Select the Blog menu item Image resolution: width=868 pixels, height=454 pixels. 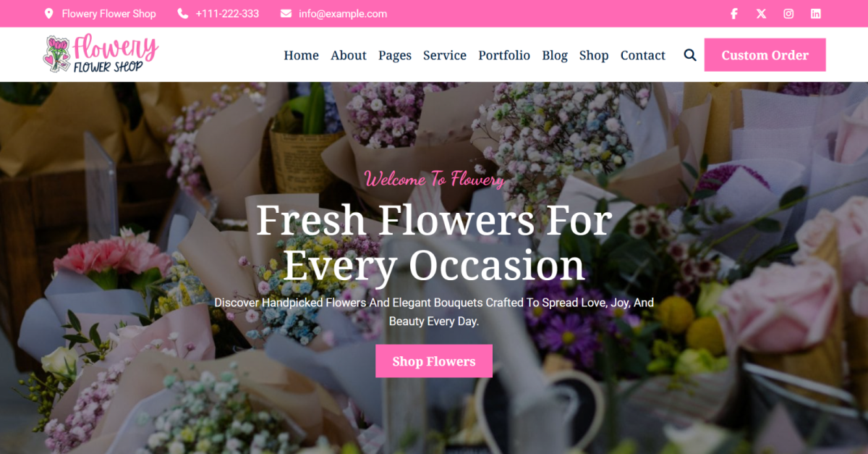[x=555, y=56]
